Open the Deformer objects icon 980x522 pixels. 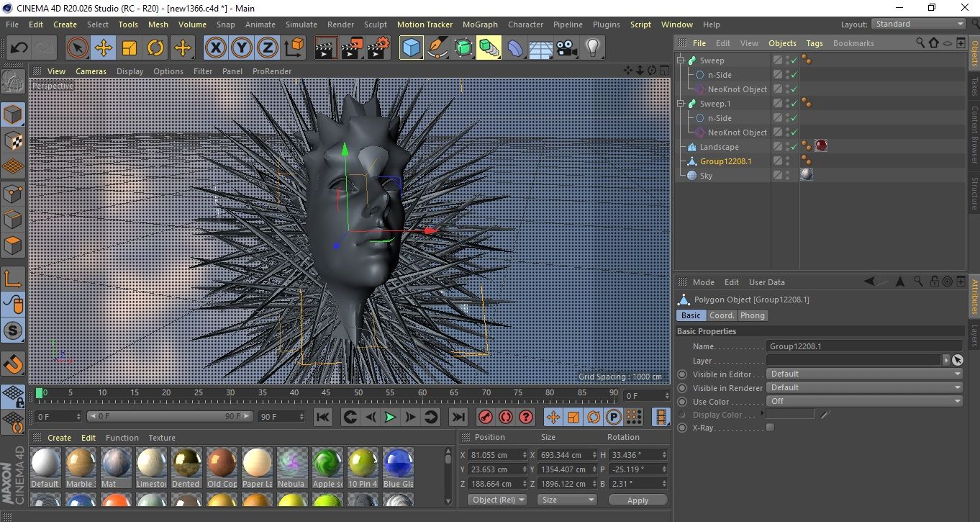[515, 48]
